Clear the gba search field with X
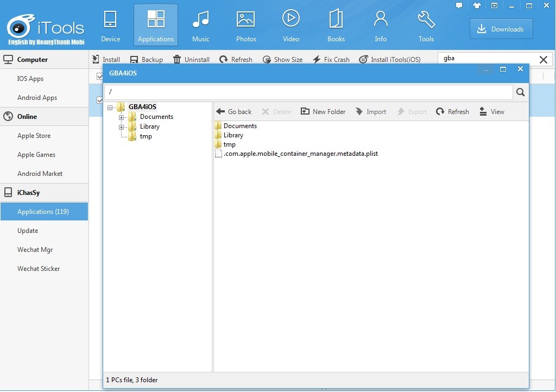This screenshot has width=556, height=392. pos(543,60)
